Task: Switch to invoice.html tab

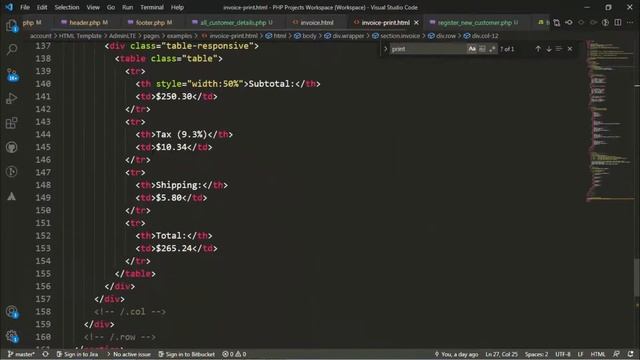Action: coord(317,23)
